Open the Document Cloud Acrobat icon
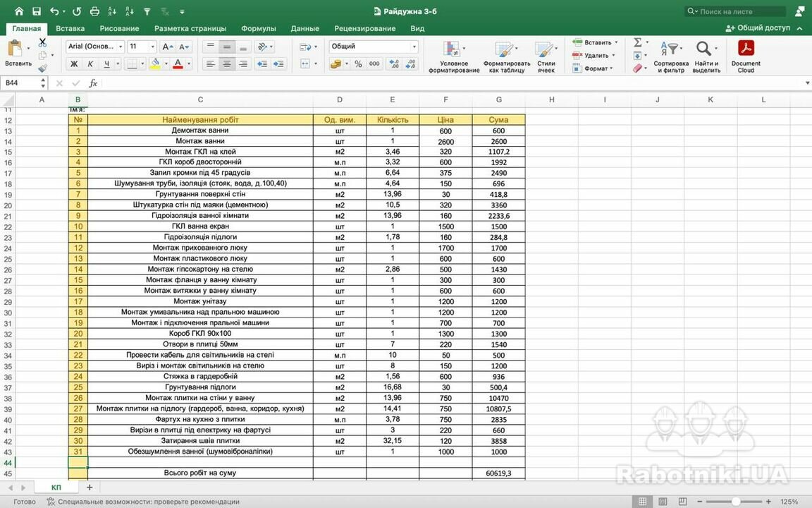 click(x=746, y=56)
